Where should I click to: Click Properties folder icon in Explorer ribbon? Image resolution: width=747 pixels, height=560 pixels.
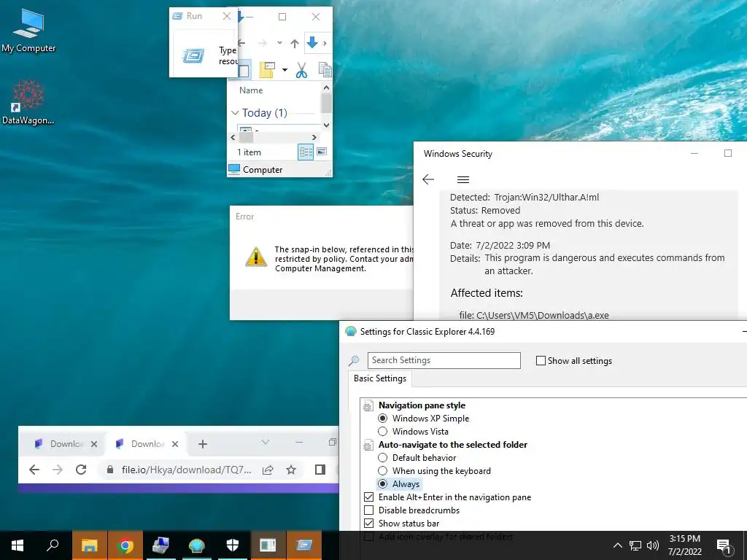click(x=267, y=70)
